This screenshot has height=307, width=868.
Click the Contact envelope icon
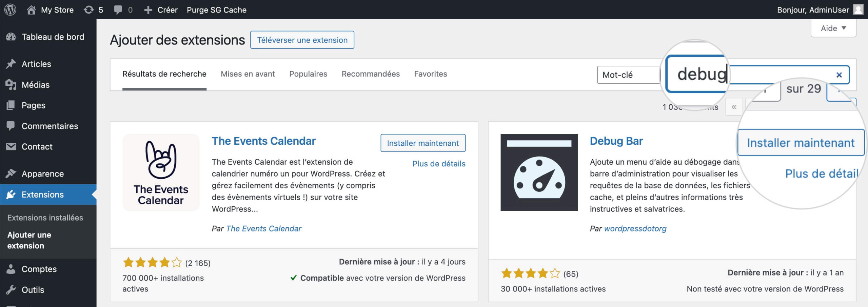coord(11,146)
